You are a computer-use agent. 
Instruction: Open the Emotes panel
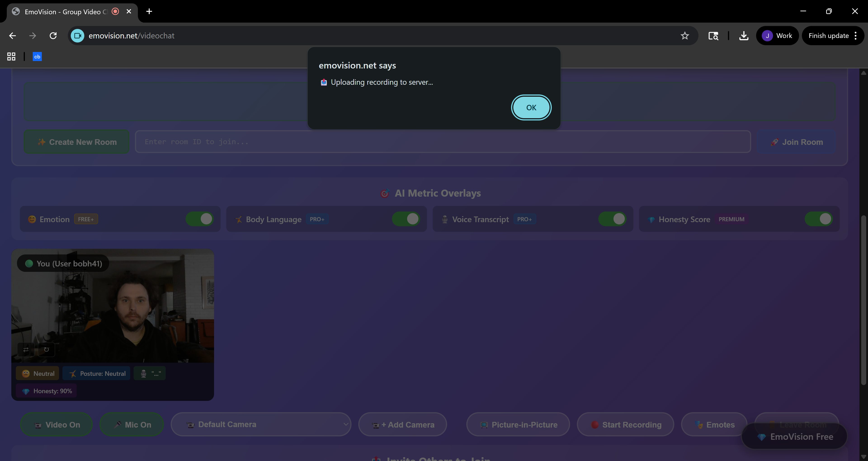pyautogui.click(x=714, y=424)
